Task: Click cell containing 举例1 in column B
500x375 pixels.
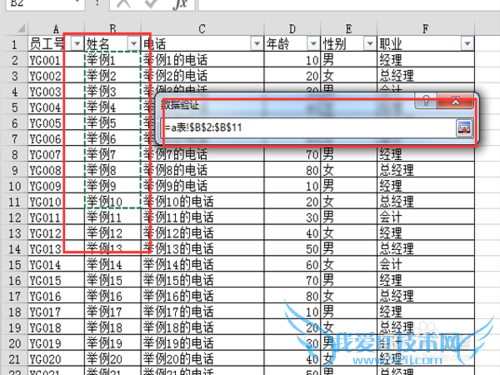Action: pyautogui.click(x=113, y=60)
